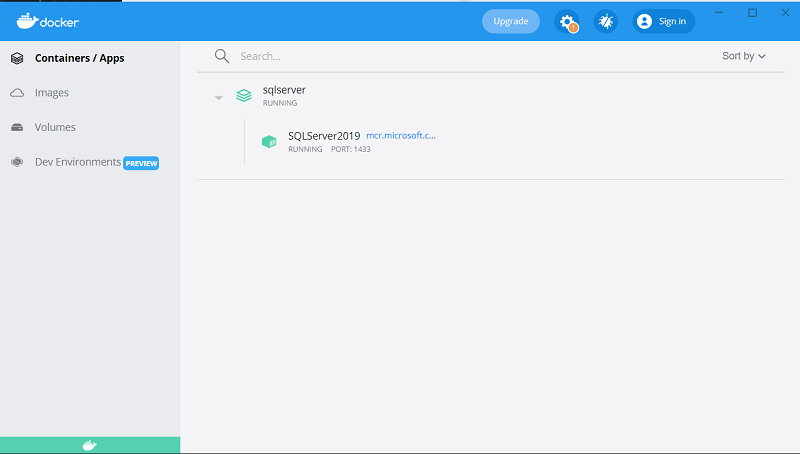Click the Images cloud icon
Viewport: 800px width, 454px height.
coord(17,93)
